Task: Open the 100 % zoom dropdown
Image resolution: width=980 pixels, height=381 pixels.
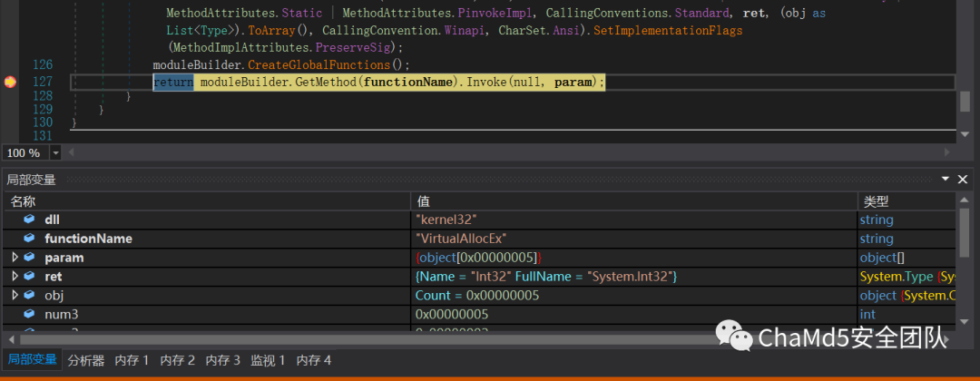Action: click(x=55, y=152)
